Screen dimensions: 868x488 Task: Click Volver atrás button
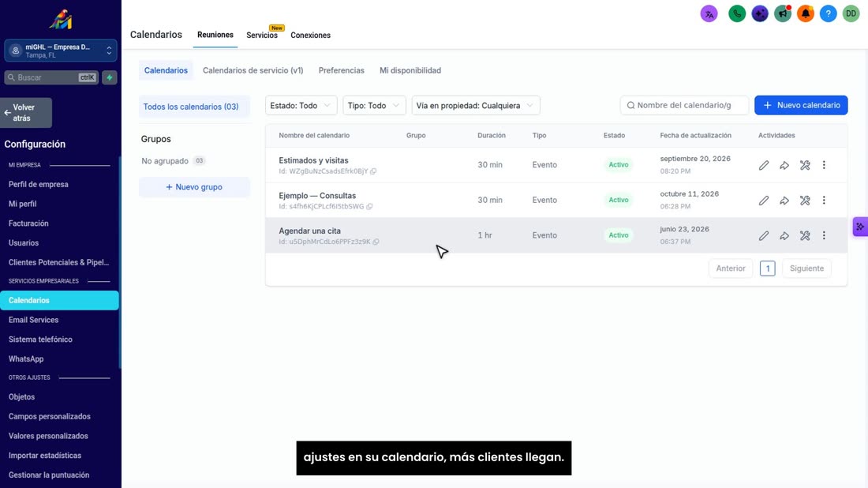[26, 113]
